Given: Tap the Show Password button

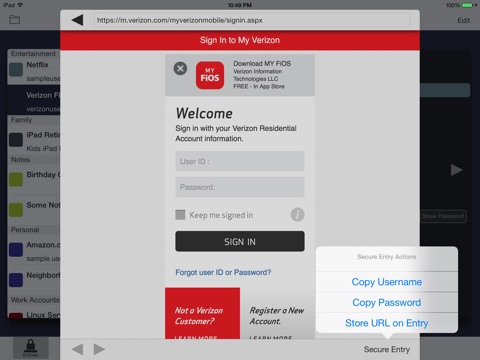Looking at the screenshot, I should 443,216.
